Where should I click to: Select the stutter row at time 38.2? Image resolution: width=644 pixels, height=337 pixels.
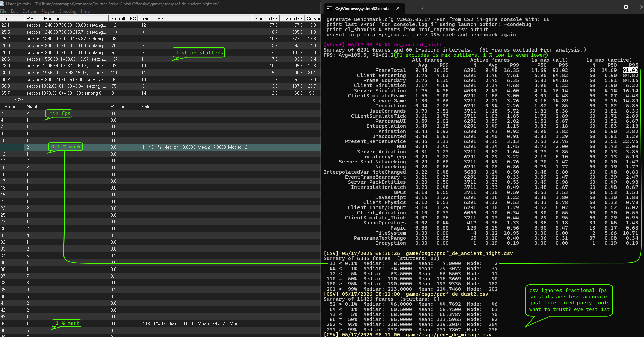(x=160, y=79)
